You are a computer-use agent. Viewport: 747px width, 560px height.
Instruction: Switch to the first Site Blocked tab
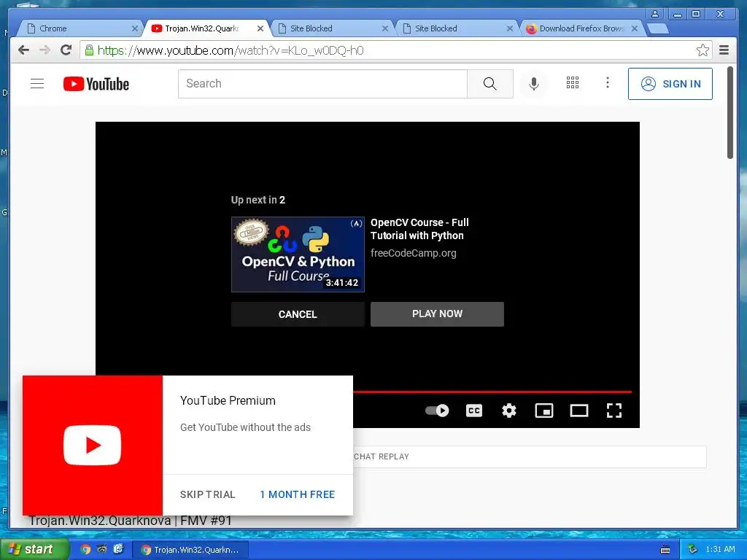pyautogui.click(x=332, y=28)
